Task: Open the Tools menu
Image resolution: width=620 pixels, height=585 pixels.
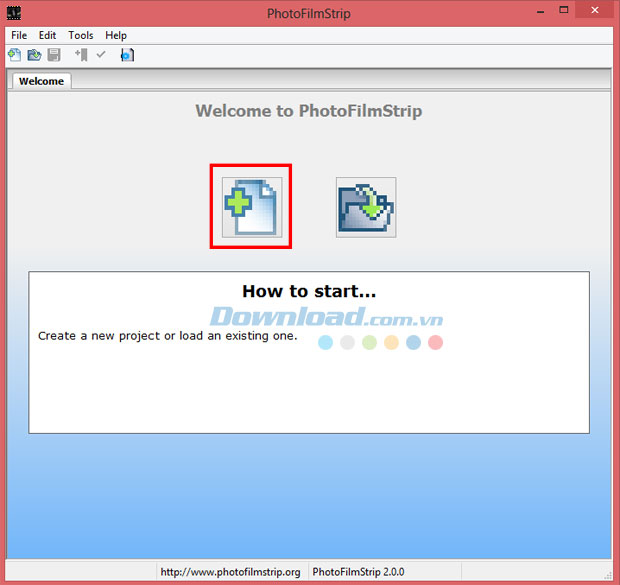Action: tap(81, 35)
